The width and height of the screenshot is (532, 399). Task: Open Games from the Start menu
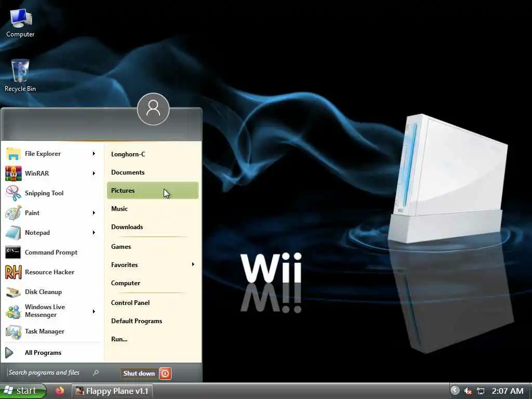tap(153, 247)
